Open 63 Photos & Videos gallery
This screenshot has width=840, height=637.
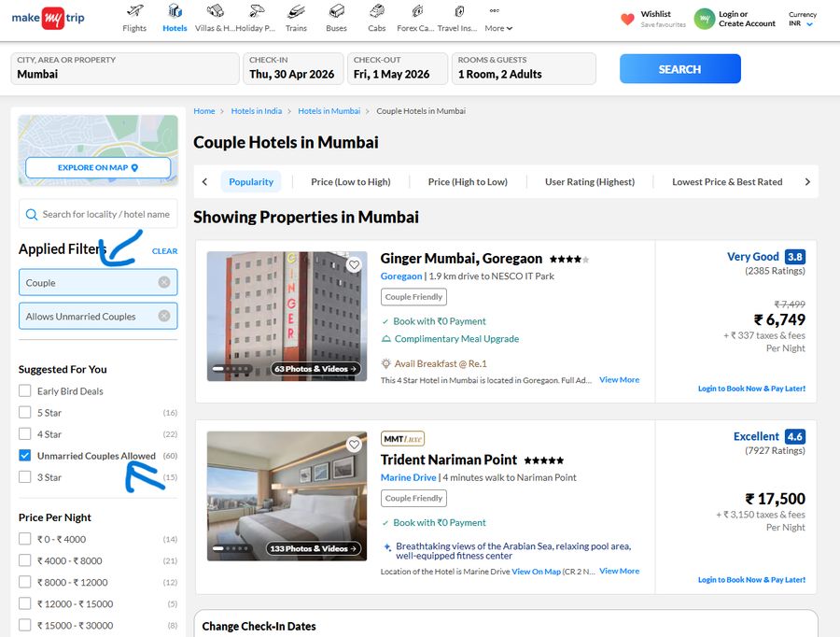(315, 369)
